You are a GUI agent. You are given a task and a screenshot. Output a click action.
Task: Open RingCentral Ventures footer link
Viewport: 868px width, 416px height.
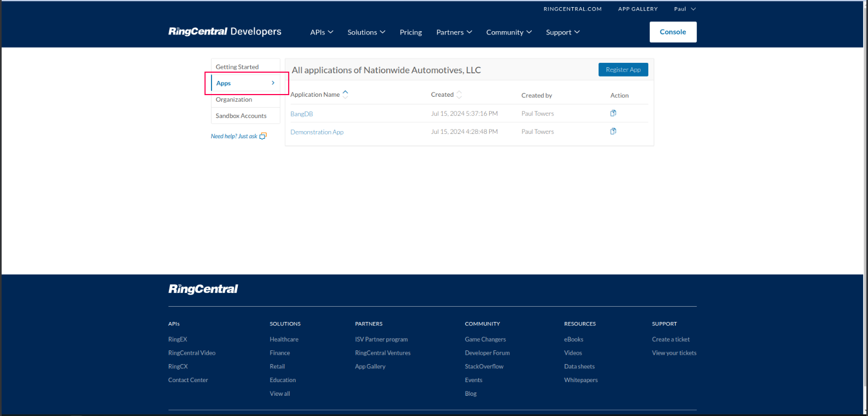(383, 353)
